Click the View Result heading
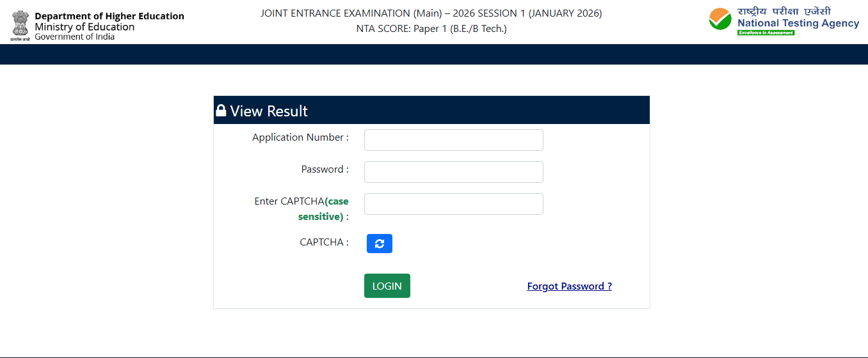The height and width of the screenshot is (358, 868). [269, 111]
